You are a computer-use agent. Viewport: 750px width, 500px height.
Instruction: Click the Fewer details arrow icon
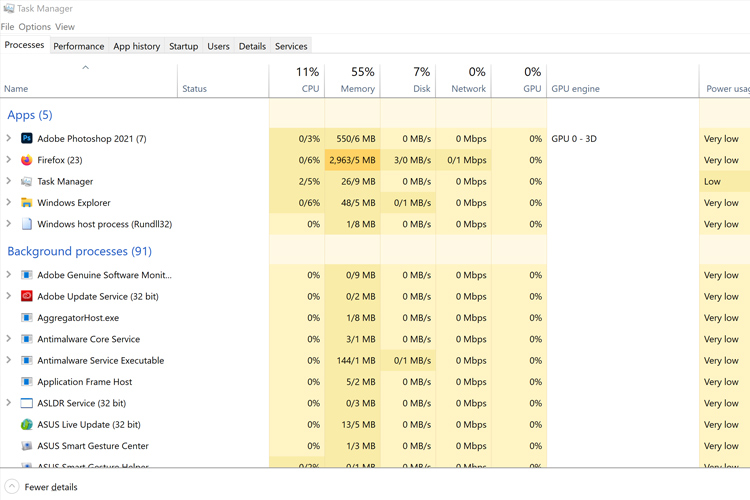[x=11, y=487]
